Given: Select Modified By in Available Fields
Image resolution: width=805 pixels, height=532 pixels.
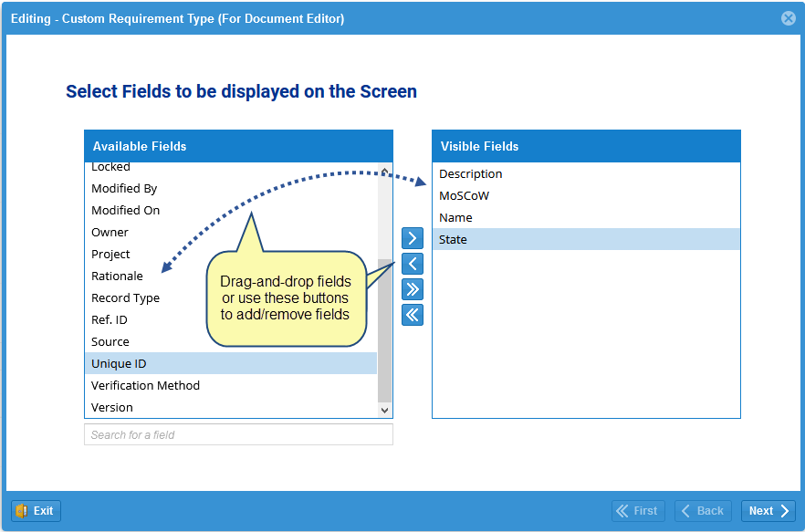Looking at the screenshot, I should [231, 189].
